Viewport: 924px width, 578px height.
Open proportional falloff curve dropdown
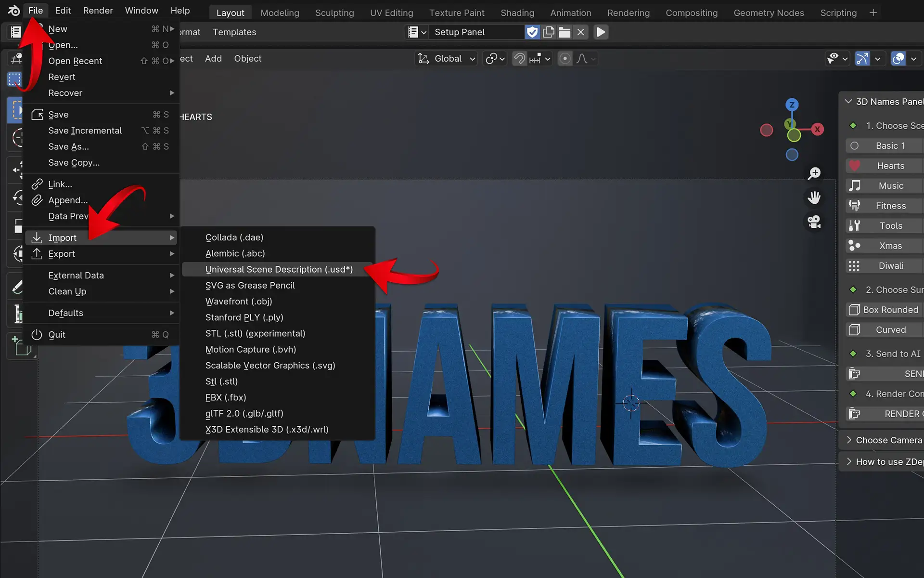tap(586, 59)
